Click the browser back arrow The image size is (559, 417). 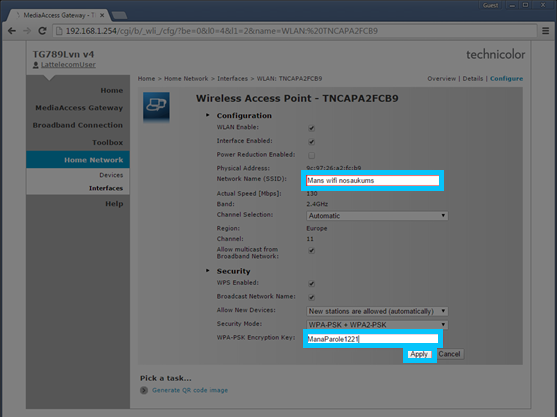point(12,31)
